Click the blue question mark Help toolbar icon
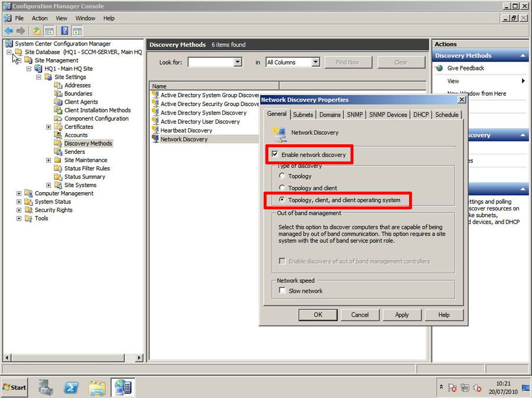 coord(64,31)
